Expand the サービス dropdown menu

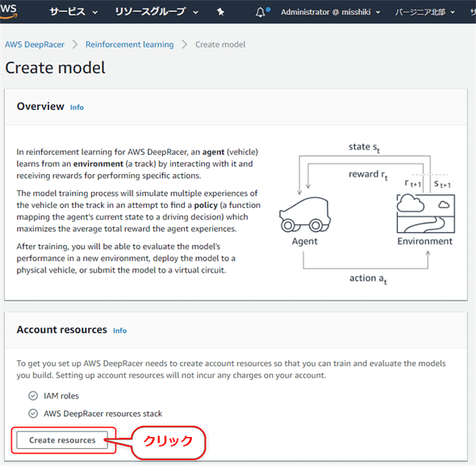[x=73, y=12]
